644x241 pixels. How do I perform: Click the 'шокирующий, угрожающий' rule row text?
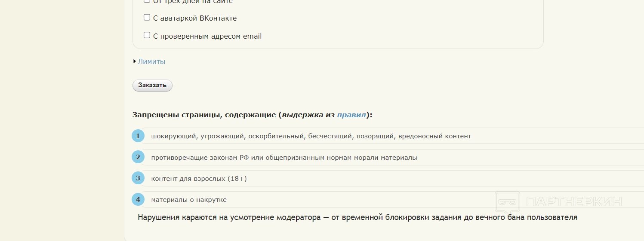pyautogui.click(x=311, y=136)
